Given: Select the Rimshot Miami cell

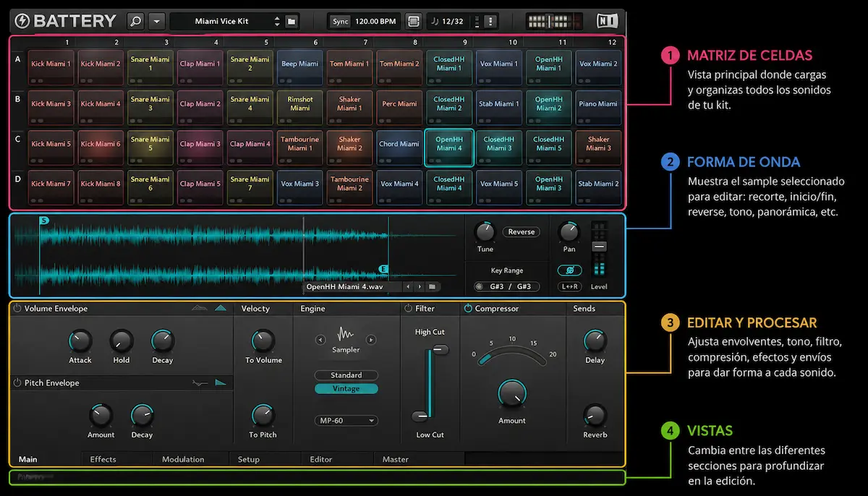Looking at the screenshot, I should coord(299,108).
